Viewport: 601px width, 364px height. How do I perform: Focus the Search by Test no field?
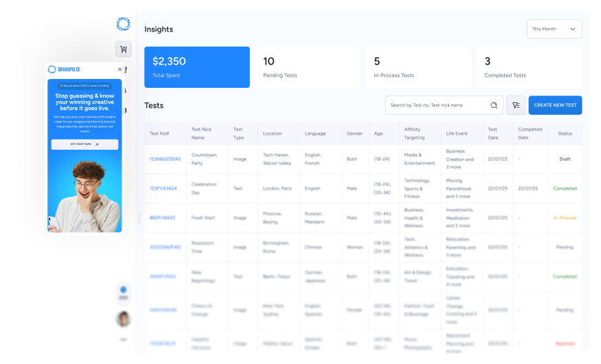[x=444, y=105]
